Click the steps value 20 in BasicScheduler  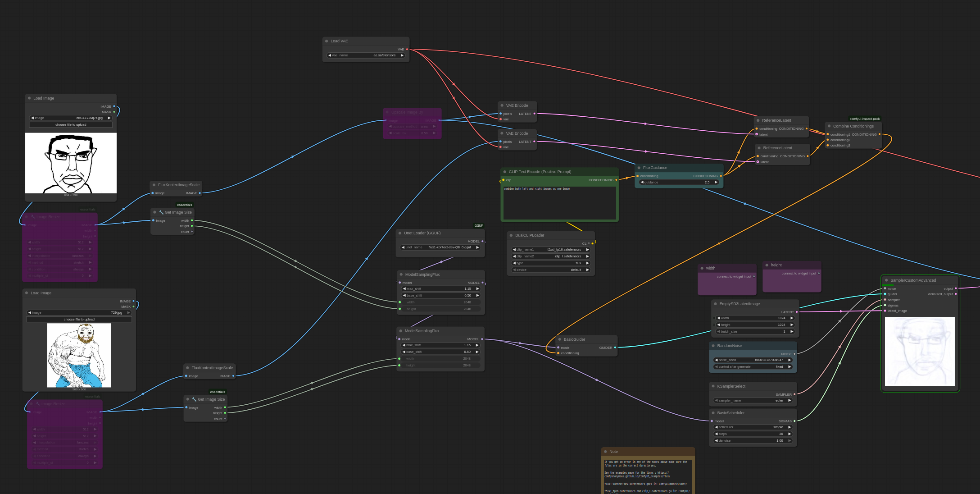[x=781, y=434]
